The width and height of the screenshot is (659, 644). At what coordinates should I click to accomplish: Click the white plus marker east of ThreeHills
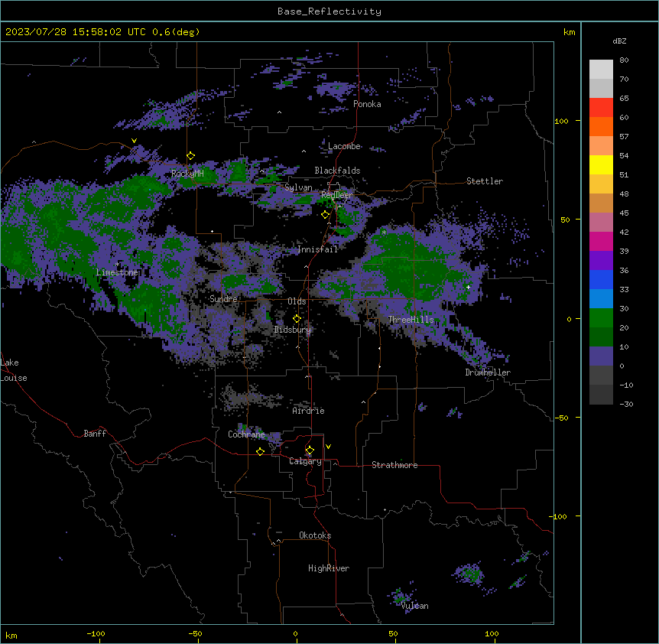[x=468, y=287]
